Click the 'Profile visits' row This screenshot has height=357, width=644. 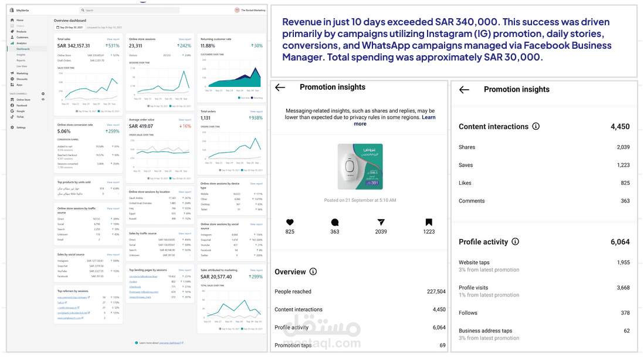pyautogui.click(x=544, y=291)
